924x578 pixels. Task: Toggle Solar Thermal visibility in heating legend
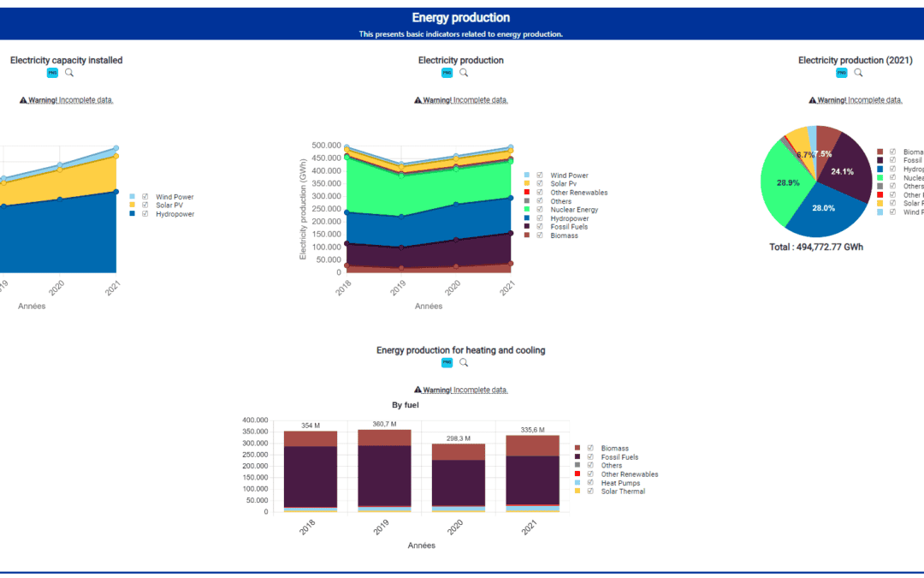point(589,491)
